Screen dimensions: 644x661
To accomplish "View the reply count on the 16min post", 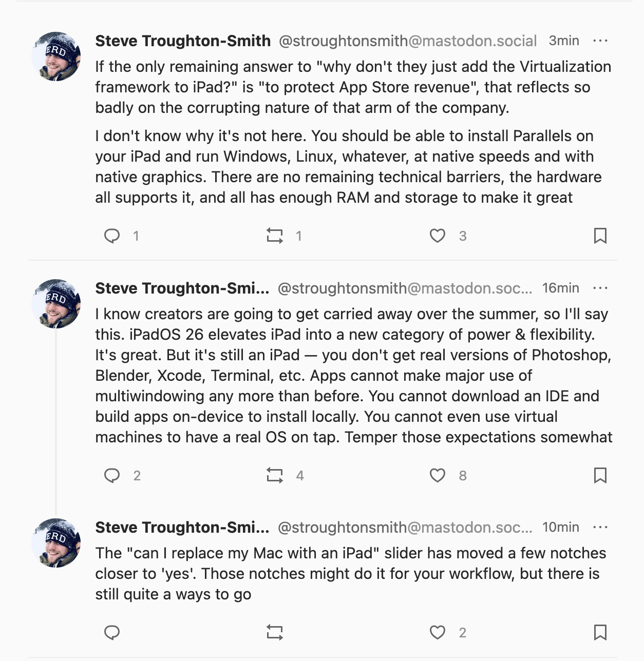I will click(x=137, y=476).
